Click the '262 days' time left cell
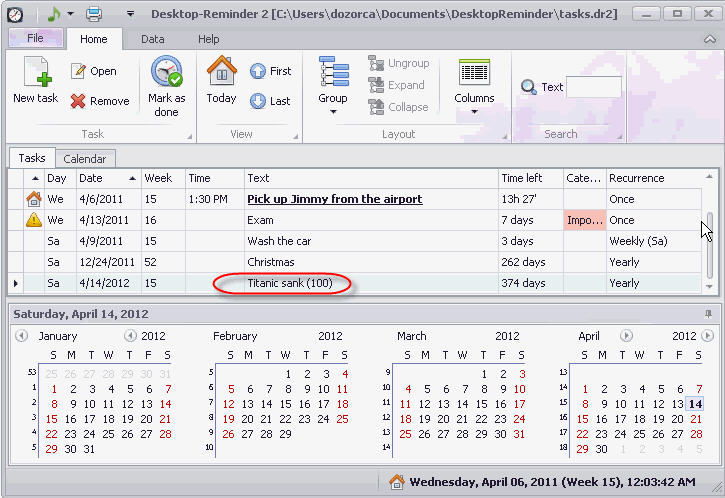 [x=531, y=262]
